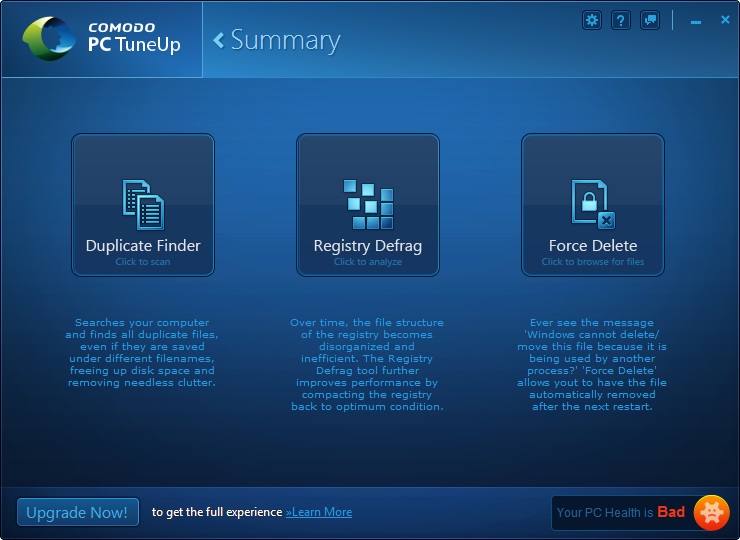Open the feedback chat bubble icon
Viewport: 740px width, 540px height.
pos(650,20)
